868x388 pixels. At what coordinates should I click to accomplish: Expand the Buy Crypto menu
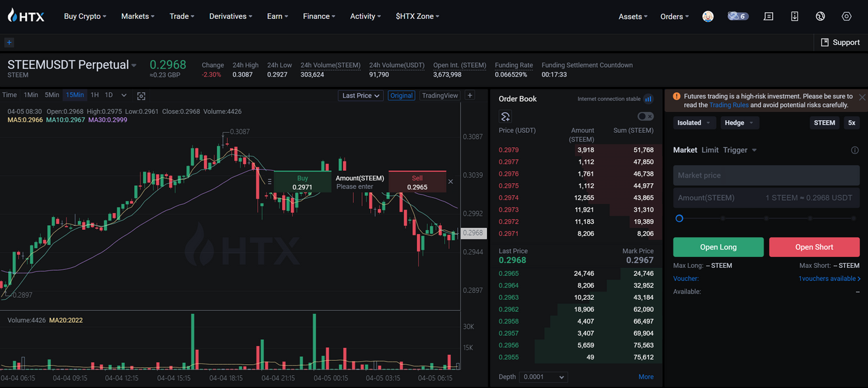(x=85, y=16)
